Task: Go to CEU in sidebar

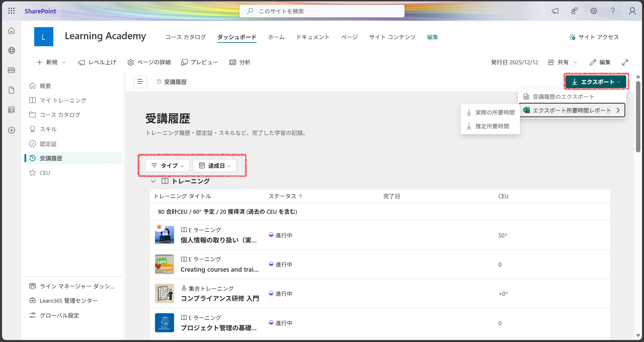Action: pyautogui.click(x=73, y=173)
